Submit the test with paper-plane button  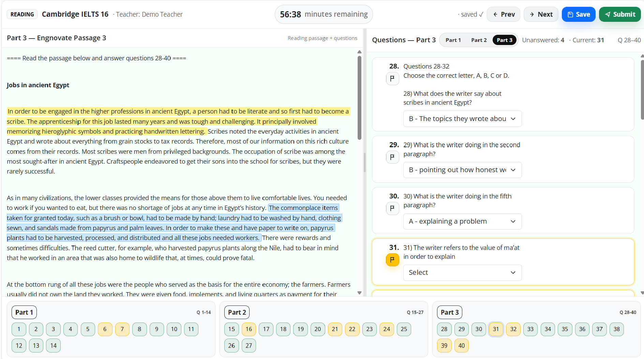click(x=619, y=14)
